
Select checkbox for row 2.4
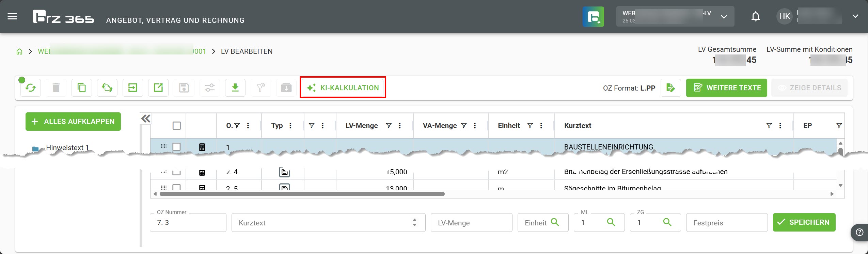click(x=176, y=172)
